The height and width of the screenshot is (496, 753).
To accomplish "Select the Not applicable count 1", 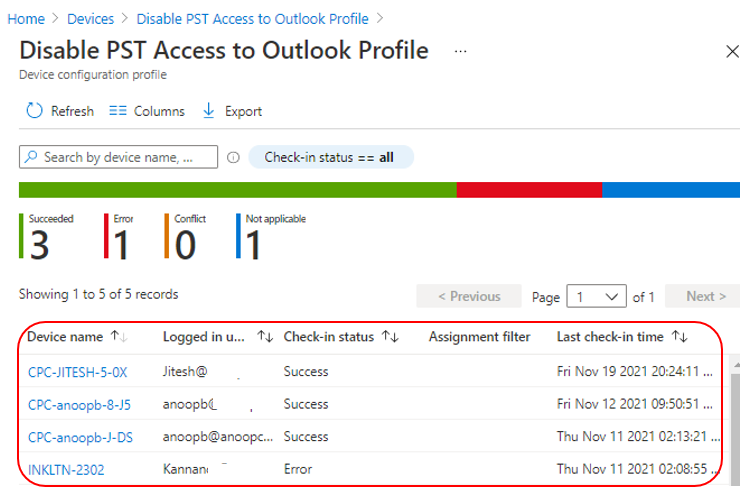I will [253, 245].
